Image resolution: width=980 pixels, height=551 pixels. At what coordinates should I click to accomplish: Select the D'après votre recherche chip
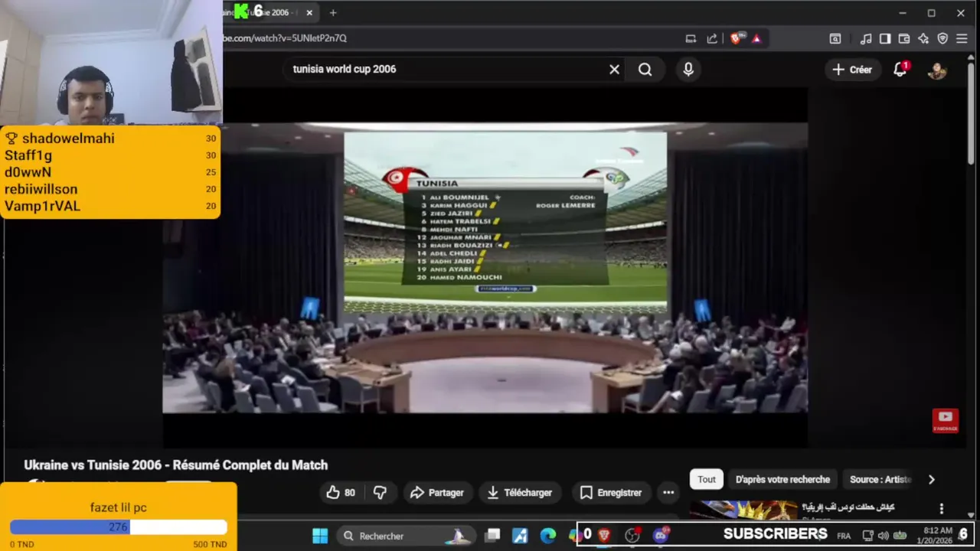coord(782,480)
